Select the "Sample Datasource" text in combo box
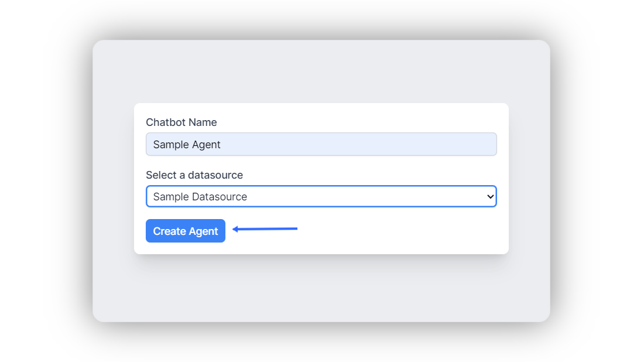This screenshot has height=362, width=644. [200, 197]
